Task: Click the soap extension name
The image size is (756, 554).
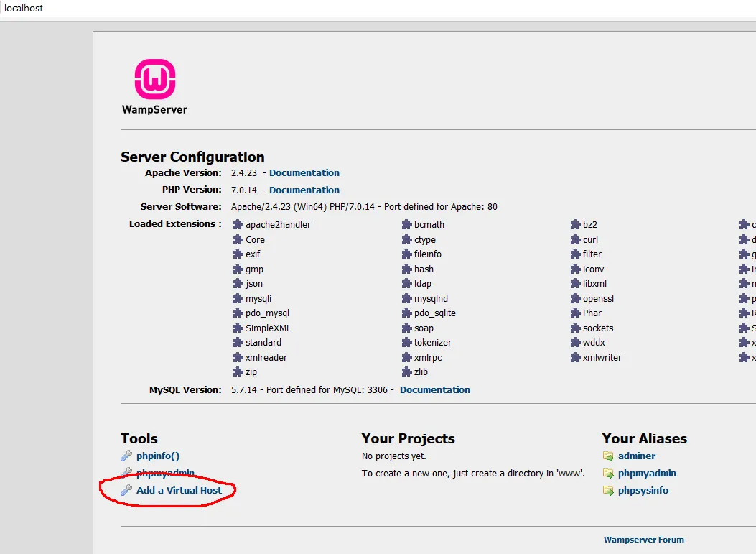Action: point(424,328)
